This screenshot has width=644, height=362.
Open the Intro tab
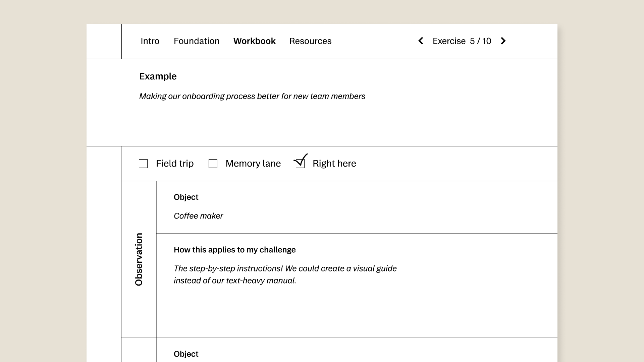(x=150, y=41)
